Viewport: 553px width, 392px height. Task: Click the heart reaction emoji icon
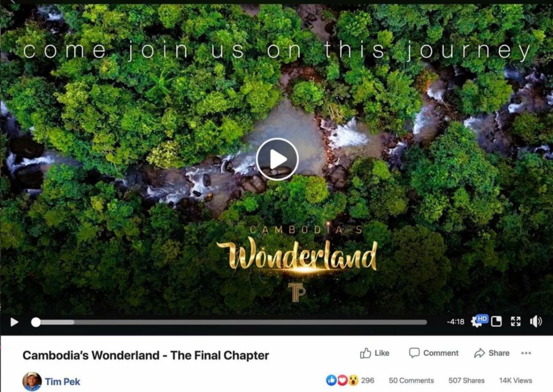342,380
